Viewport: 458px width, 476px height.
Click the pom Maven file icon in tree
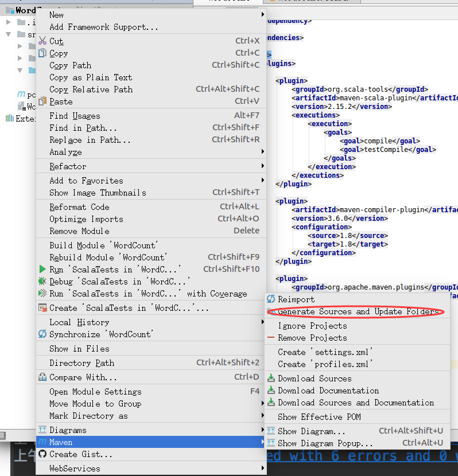click(21, 95)
